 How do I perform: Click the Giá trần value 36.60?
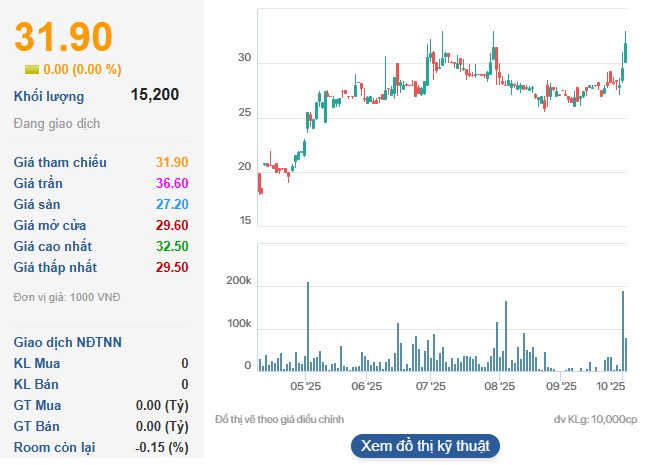(x=171, y=183)
